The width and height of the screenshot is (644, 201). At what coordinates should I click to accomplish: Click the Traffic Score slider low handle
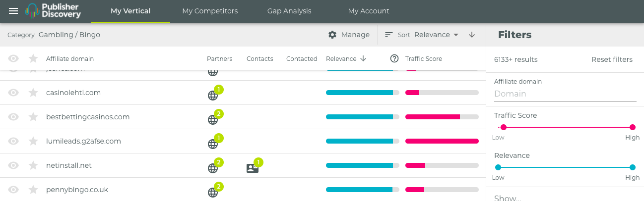point(503,127)
